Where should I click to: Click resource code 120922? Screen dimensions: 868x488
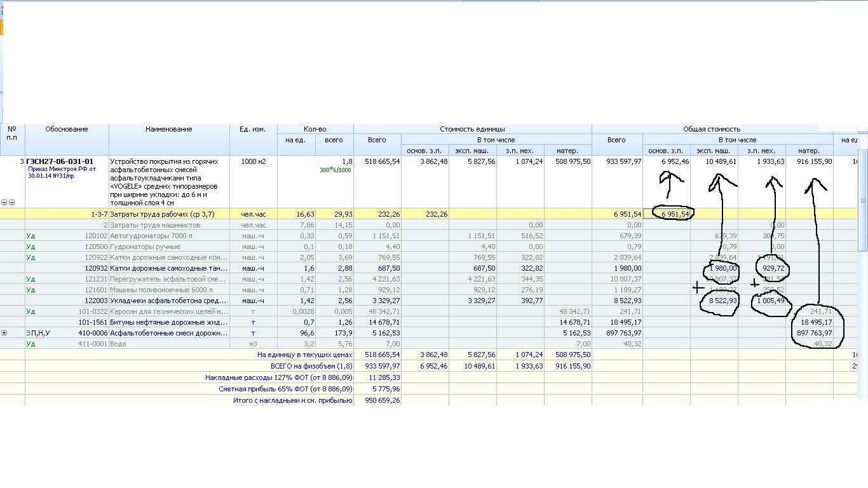[x=97, y=257]
